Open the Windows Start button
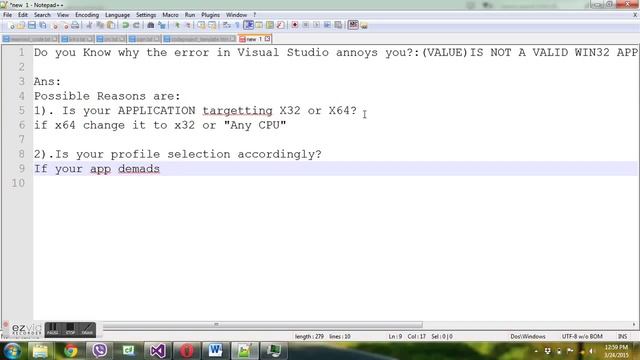 12,351
